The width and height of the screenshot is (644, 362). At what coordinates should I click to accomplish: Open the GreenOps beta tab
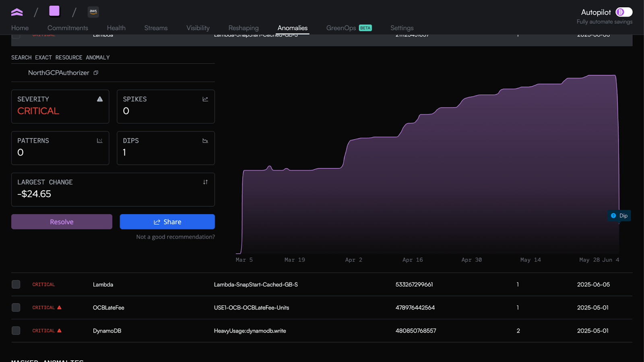point(349,28)
